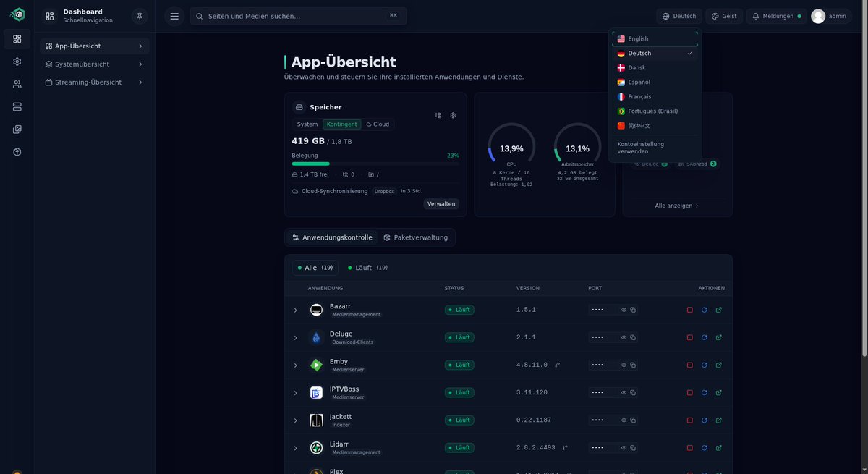Viewport: 868px width, 474px height.
Task: Reveal the Emby port with eye icon
Action: point(624,365)
